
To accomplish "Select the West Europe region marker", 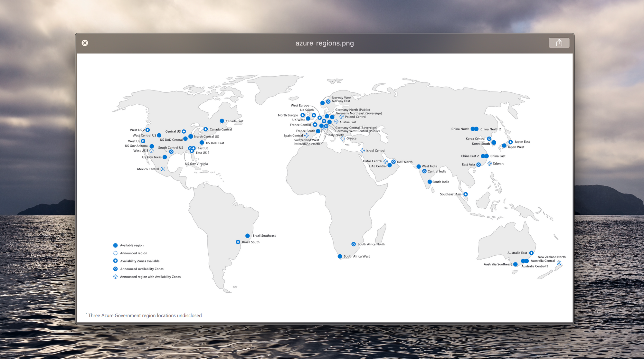I will pyautogui.click(x=320, y=118).
